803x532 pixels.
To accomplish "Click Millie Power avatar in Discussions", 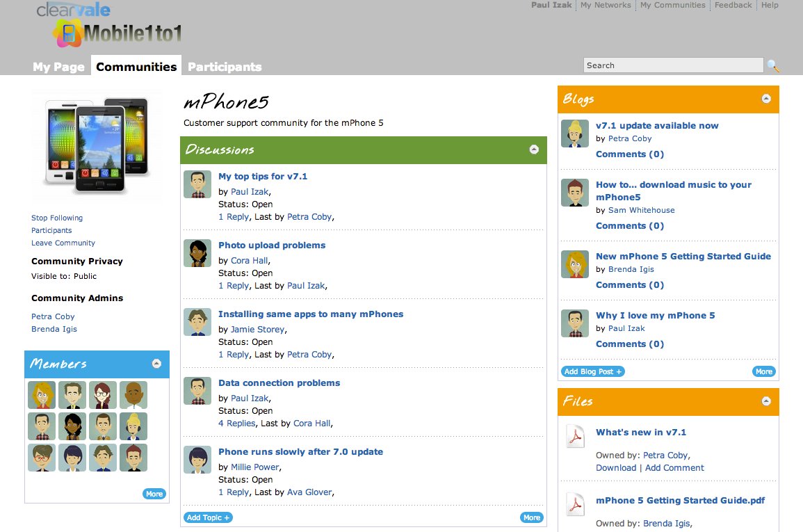I will 197,460.
